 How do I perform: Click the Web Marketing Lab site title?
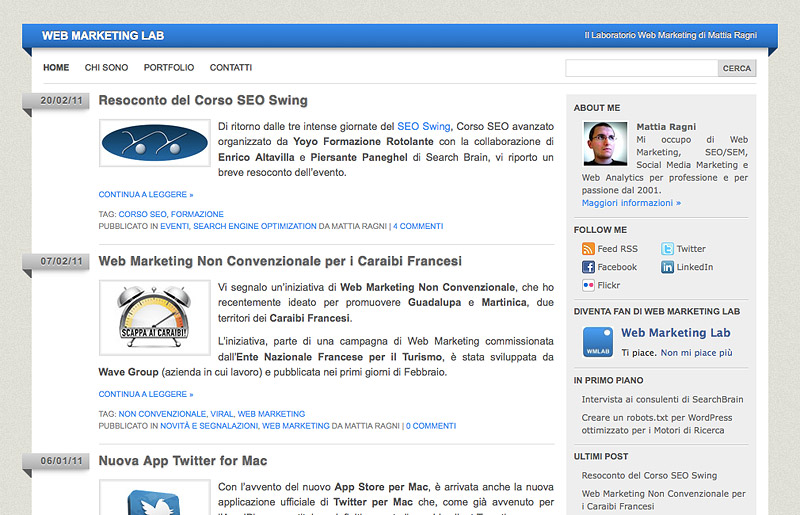pos(103,36)
